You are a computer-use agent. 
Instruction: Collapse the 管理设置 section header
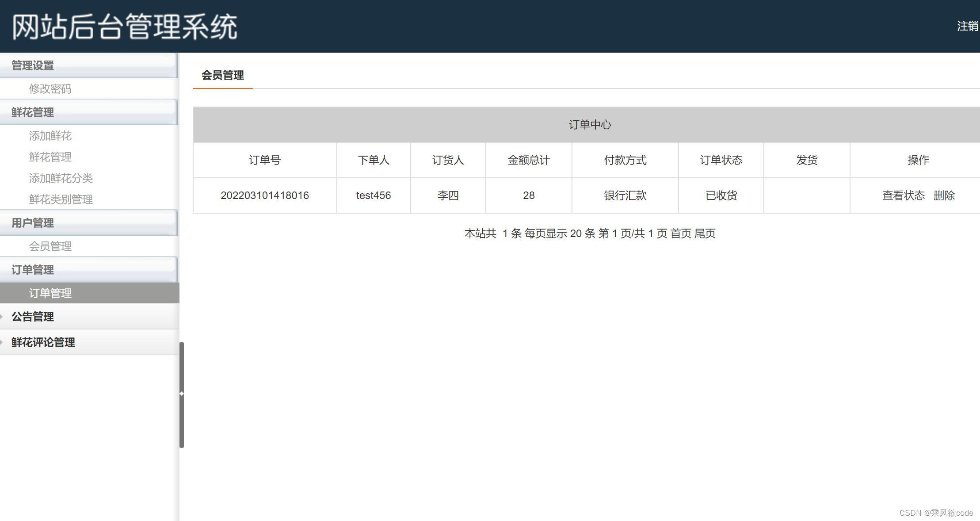(x=33, y=65)
